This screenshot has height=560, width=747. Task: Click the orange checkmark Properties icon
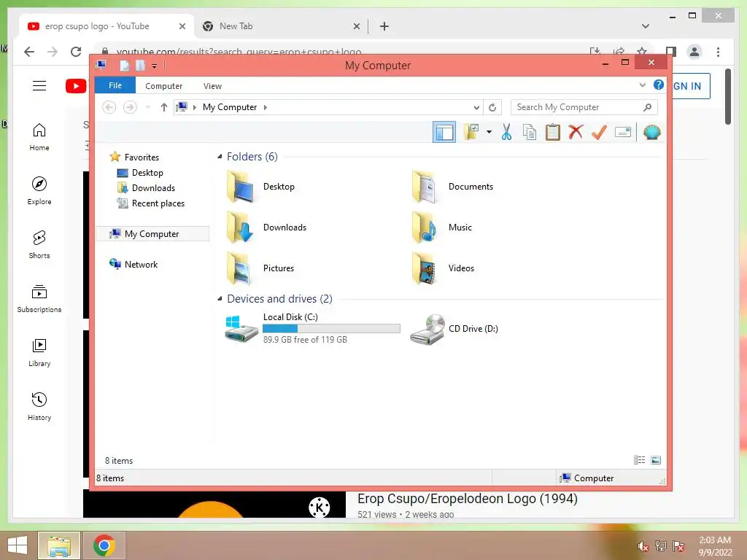coord(599,132)
